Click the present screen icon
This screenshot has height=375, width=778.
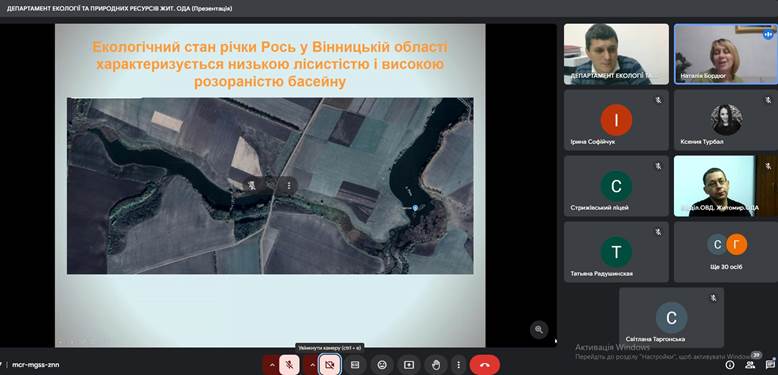(x=409, y=365)
